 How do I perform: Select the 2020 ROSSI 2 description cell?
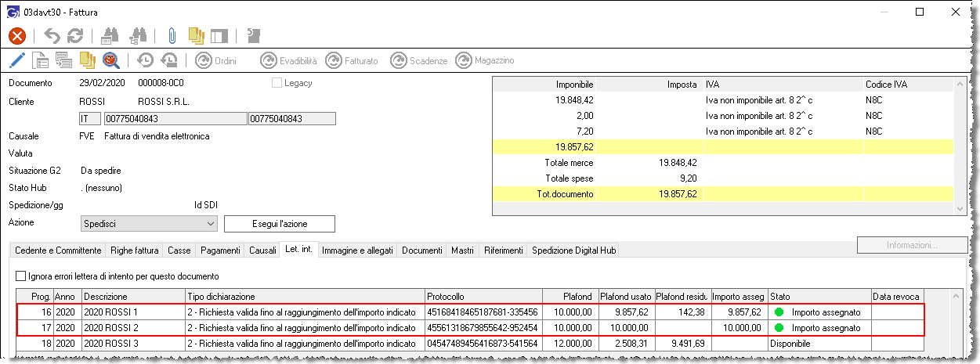[133, 328]
